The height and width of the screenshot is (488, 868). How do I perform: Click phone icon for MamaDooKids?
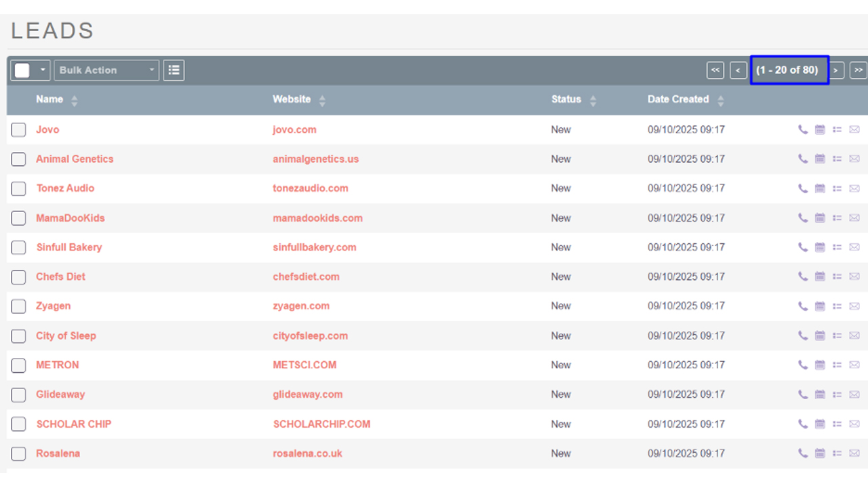803,218
